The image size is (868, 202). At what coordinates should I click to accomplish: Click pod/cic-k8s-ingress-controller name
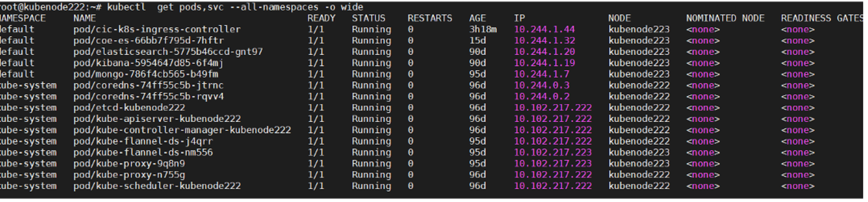(x=157, y=29)
